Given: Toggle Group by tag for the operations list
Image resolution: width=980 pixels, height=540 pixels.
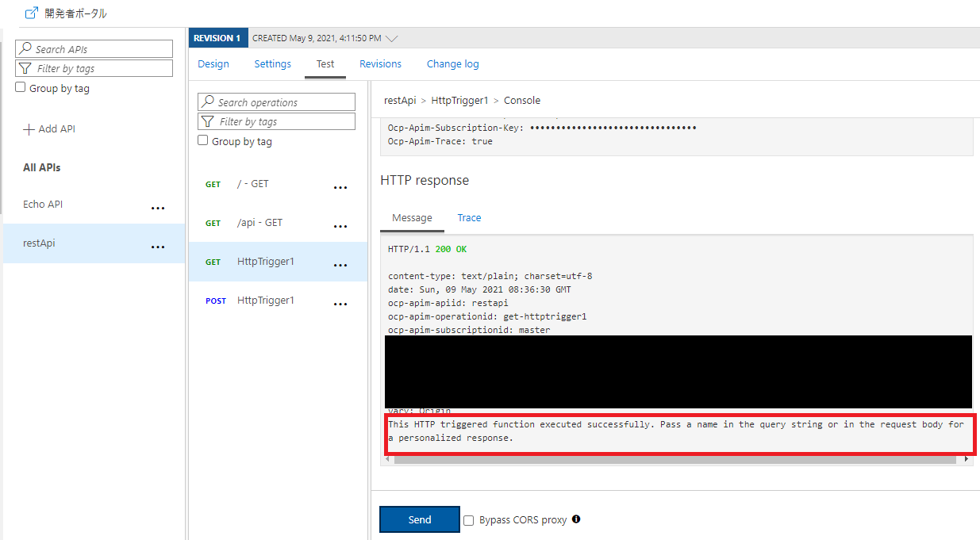Looking at the screenshot, I should [203, 140].
